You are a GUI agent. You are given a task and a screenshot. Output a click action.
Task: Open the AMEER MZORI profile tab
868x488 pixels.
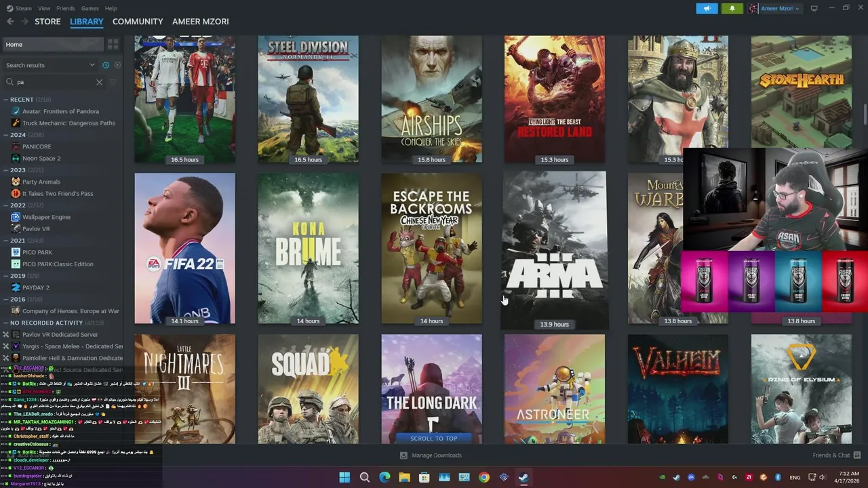[x=201, y=22]
